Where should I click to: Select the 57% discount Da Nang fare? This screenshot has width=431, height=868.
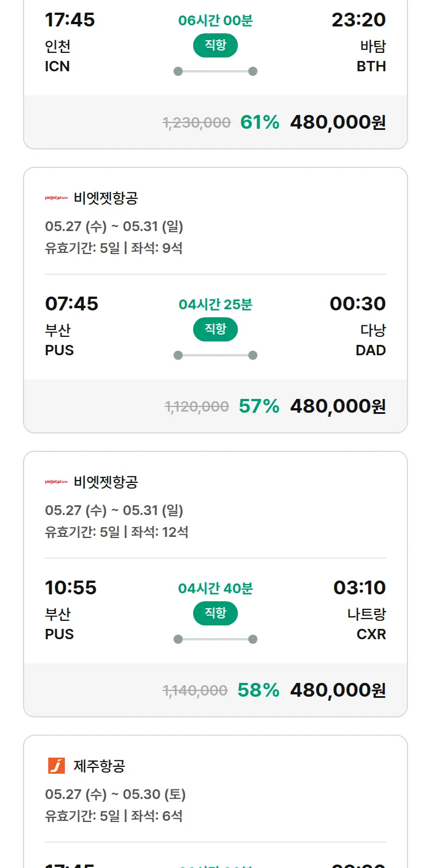coord(215,406)
